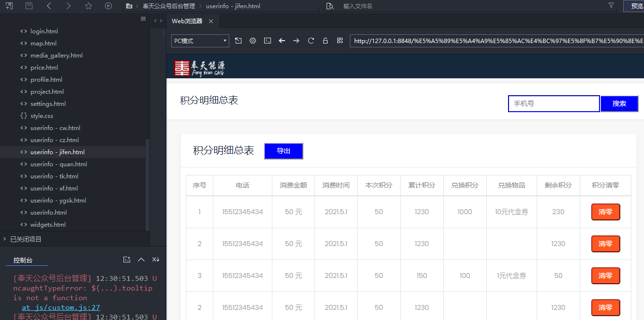The image size is (644, 320).
Task: Open the PC模式 device mode dropdown
Action: [x=200, y=41]
